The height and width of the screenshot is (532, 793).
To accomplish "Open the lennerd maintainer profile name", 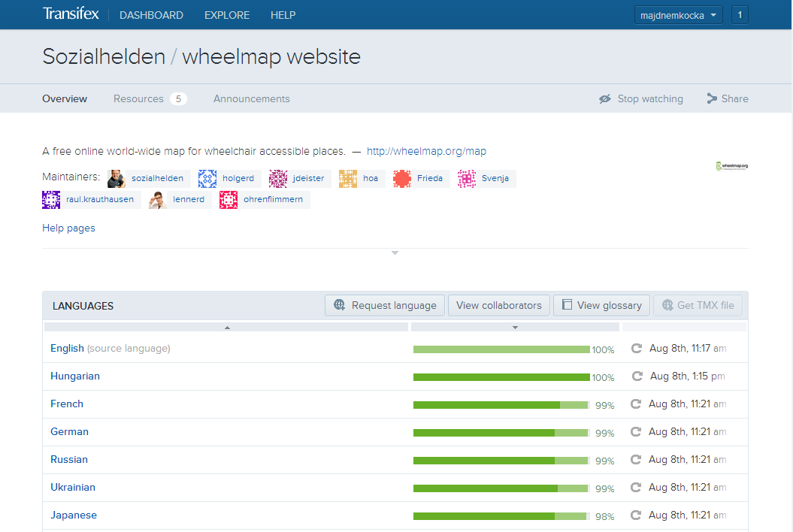I will pos(189,200).
